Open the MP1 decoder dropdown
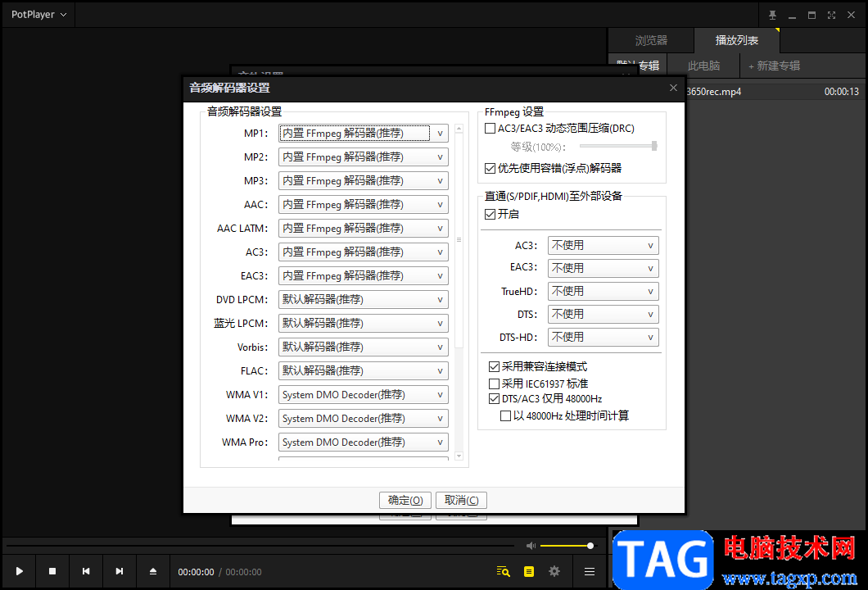This screenshot has width=868, height=590. 363,134
